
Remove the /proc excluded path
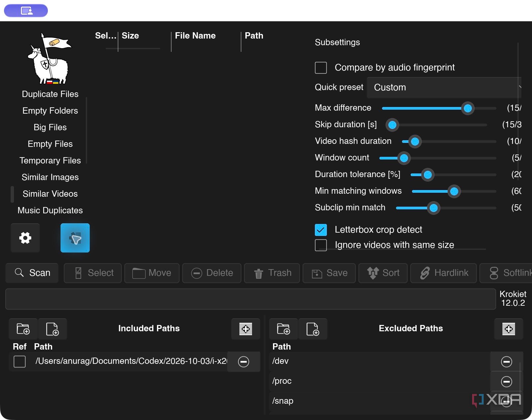[507, 381]
